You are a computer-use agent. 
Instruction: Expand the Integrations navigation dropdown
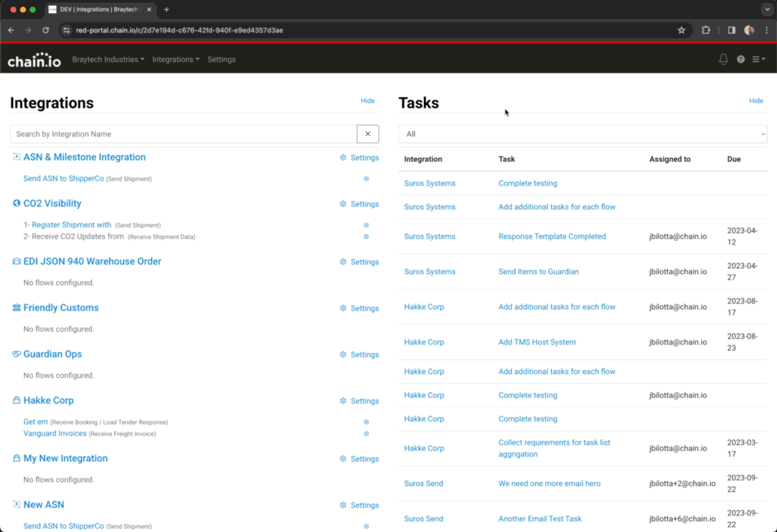(175, 59)
